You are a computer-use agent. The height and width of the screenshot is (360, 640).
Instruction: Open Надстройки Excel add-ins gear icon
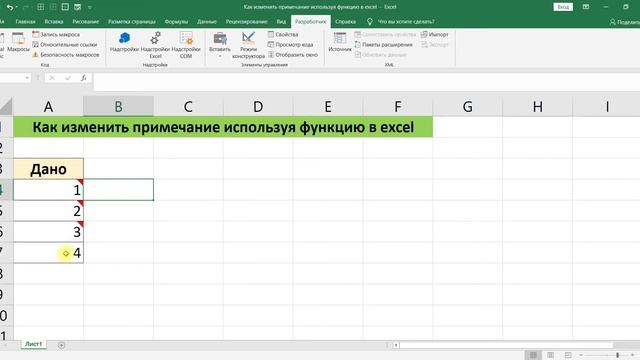(155, 45)
